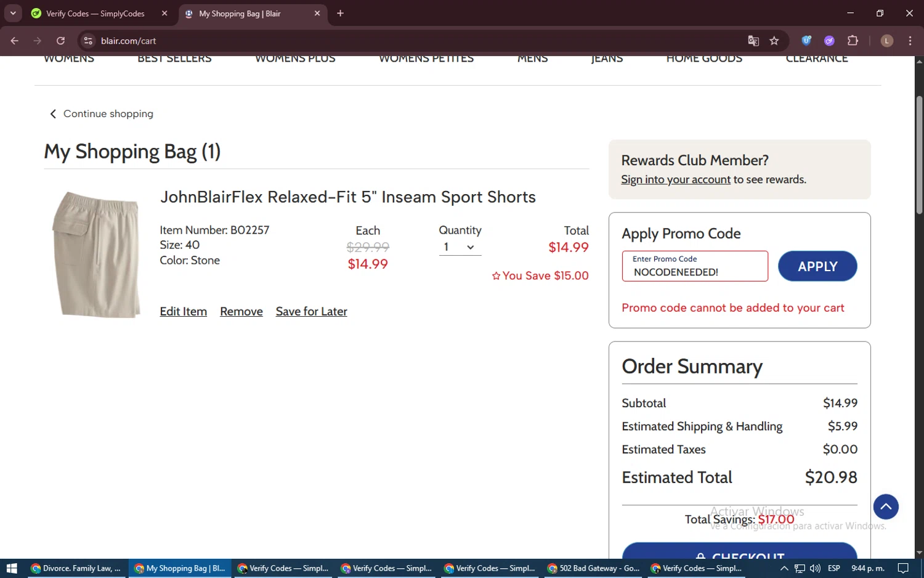
Task: Click the shorts product thumbnail
Action: [x=96, y=254]
